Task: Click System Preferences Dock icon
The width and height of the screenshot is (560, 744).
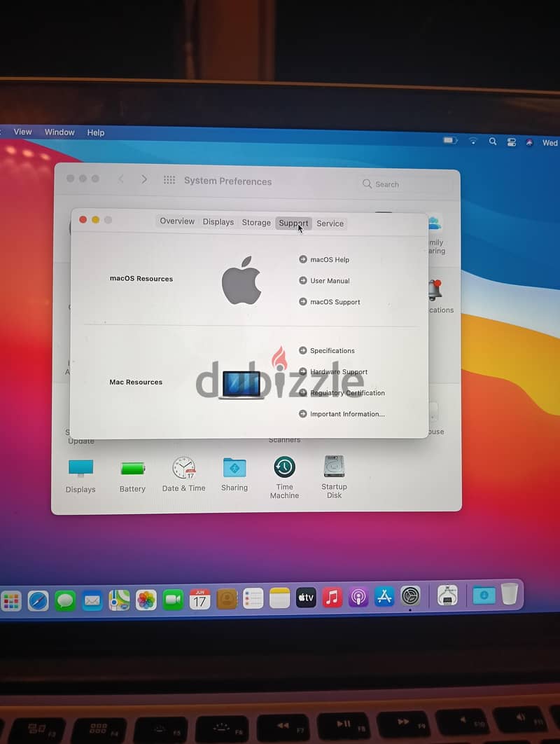Action: pyautogui.click(x=411, y=596)
